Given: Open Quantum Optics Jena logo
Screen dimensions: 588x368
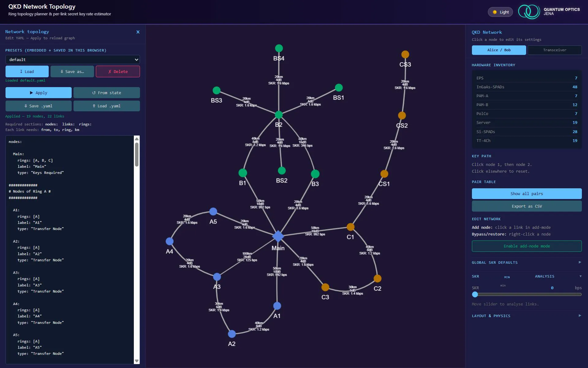Looking at the screenshot, I should click(549, 12).
